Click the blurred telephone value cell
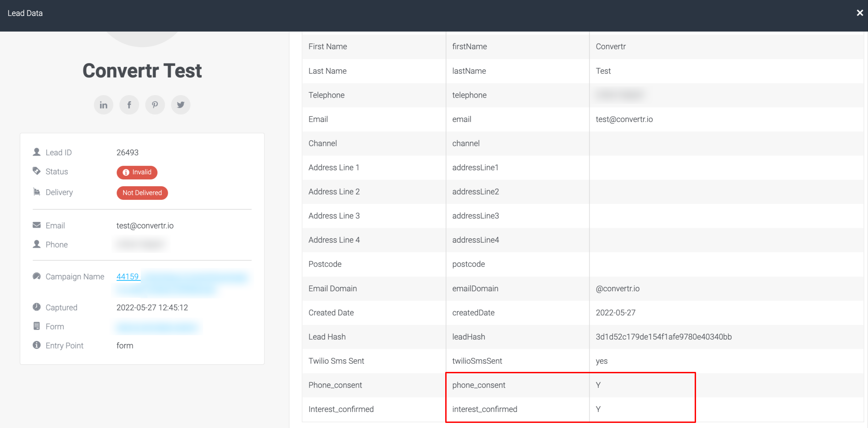 pos(620,95)
